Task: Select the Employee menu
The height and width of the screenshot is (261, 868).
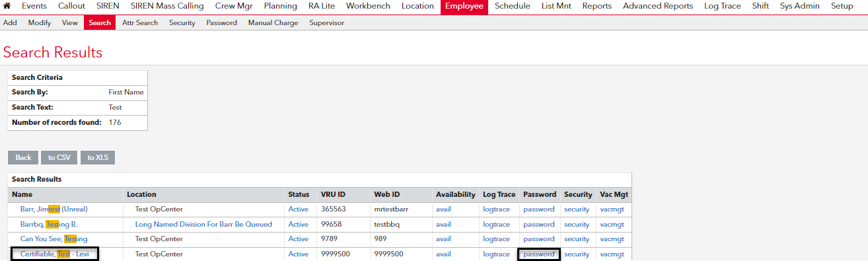Action: click(x=464, y=7)
